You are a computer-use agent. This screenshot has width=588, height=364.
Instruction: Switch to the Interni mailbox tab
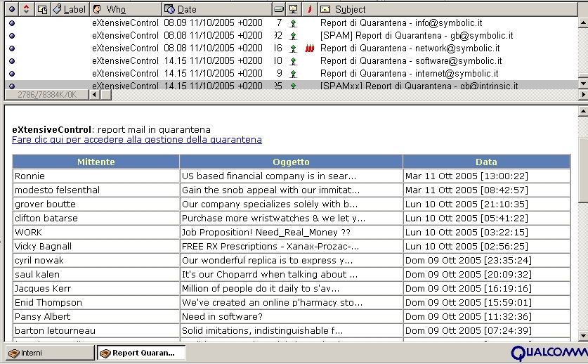pos(49,353)
